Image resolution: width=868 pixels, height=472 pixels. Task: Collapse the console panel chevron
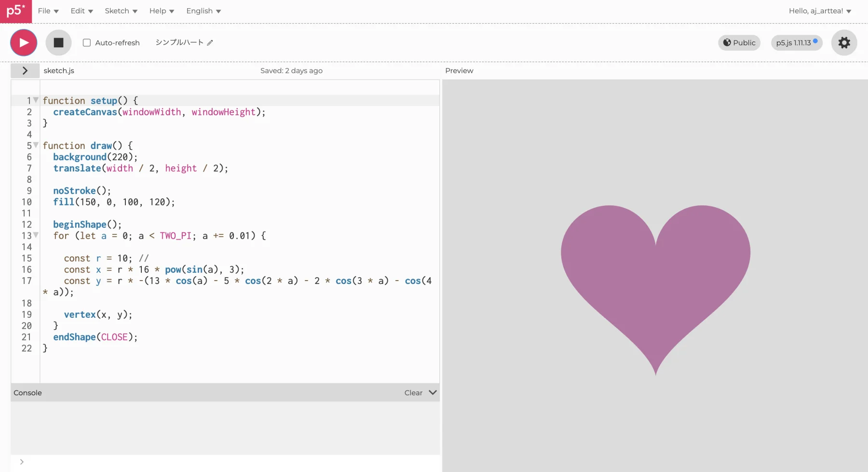coord(433,392)
